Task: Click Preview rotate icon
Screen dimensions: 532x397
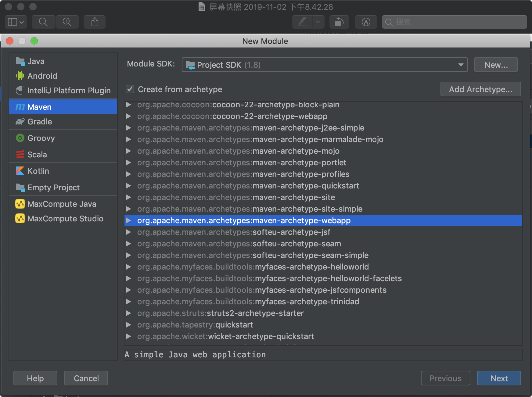Action: [339, 22]
